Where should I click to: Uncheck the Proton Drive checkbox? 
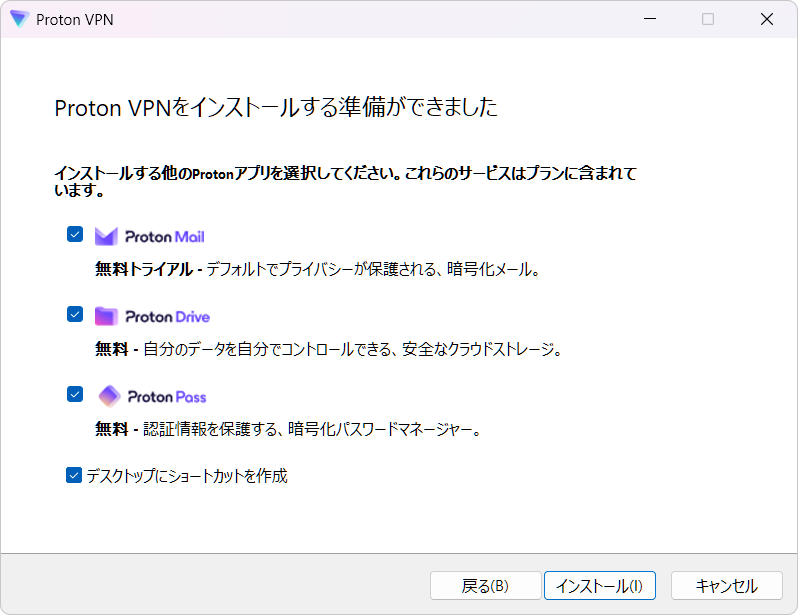click(x=75, y=314)
